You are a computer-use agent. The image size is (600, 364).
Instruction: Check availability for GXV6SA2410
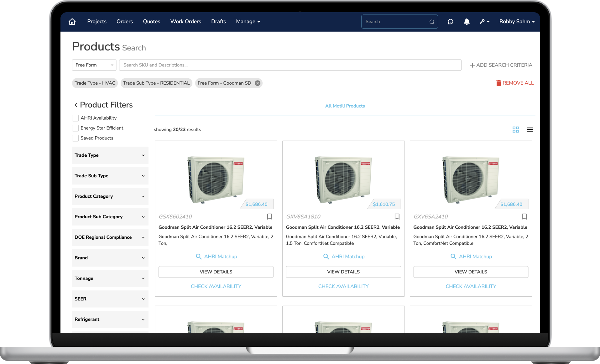coord(471,286)
